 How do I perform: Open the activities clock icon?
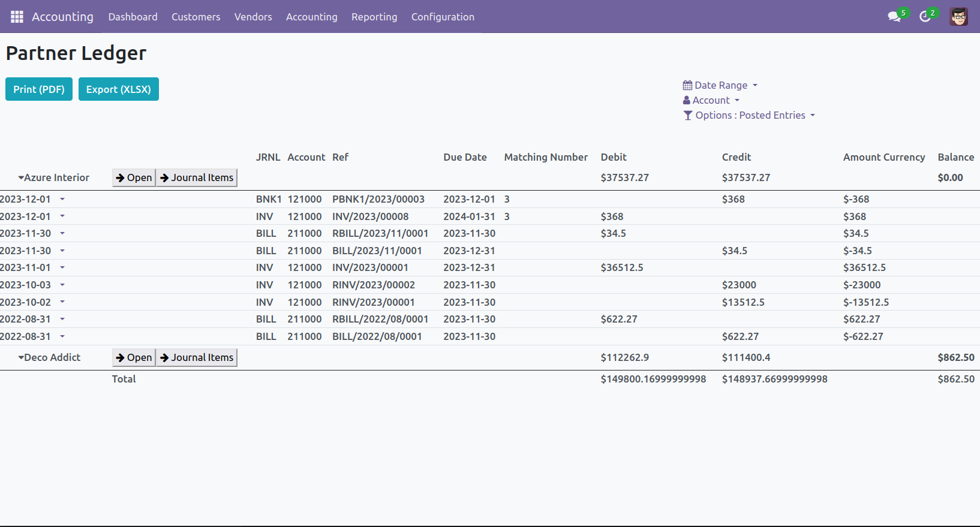tap(925, 17)
